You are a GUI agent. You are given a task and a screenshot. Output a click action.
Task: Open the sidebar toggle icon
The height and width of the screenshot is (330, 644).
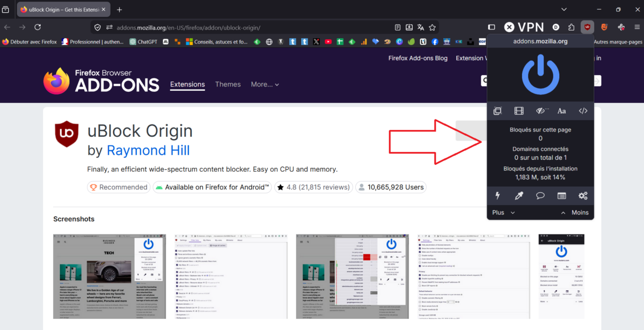click(492, 27)
